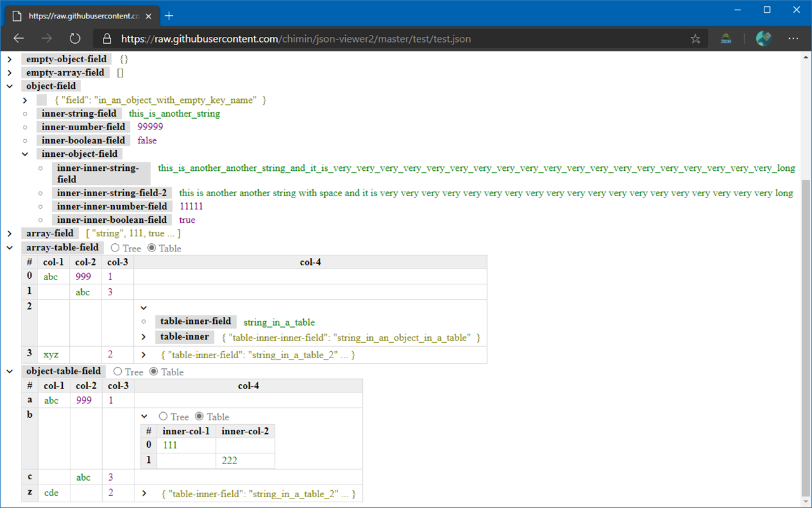812x508 pixels.
Task: Open the Settings and more menu
Action: 794,38
